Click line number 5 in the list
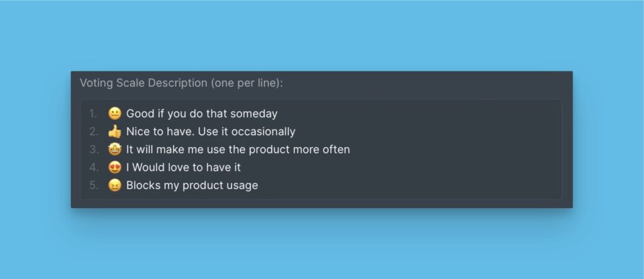The image size is (644, 279). 94,185
